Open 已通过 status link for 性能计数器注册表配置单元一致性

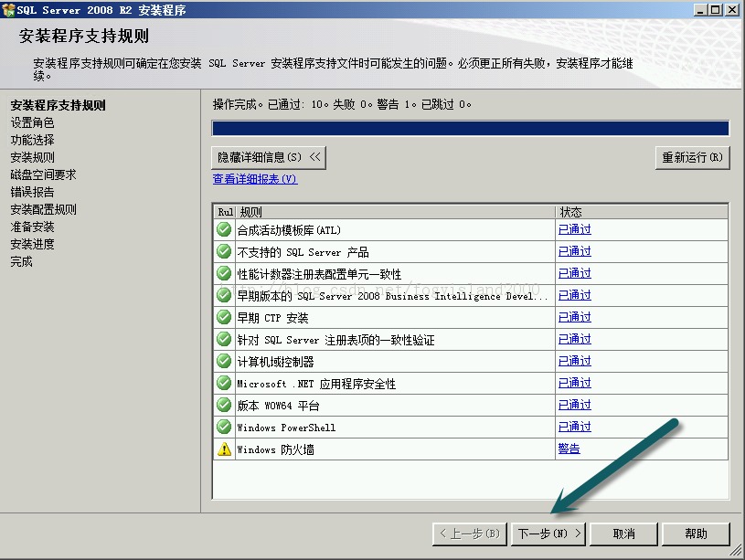pos(574,273)
